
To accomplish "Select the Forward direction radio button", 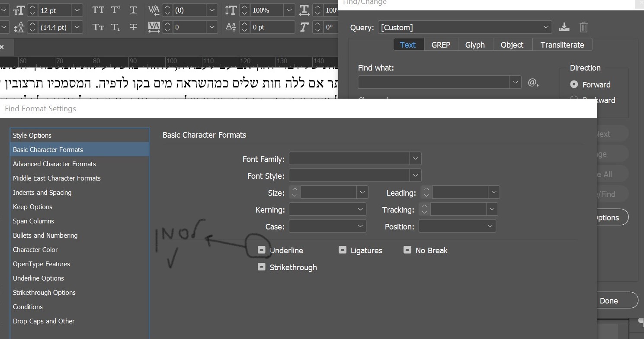I will (x=574, y=84).
